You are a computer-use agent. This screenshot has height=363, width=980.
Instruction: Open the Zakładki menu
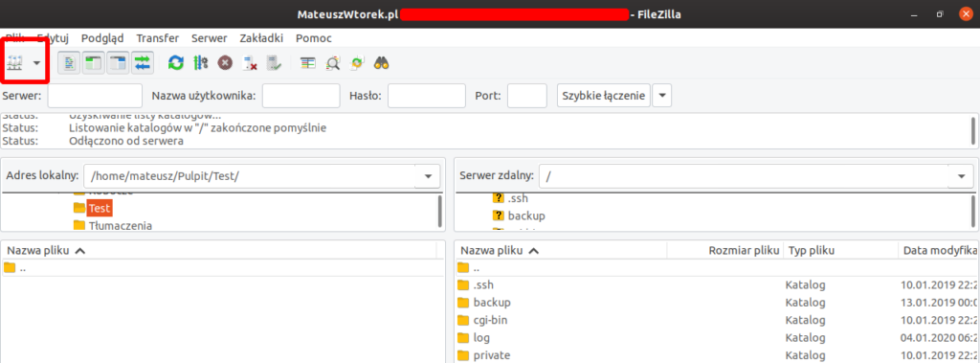(x=261, y=38)
